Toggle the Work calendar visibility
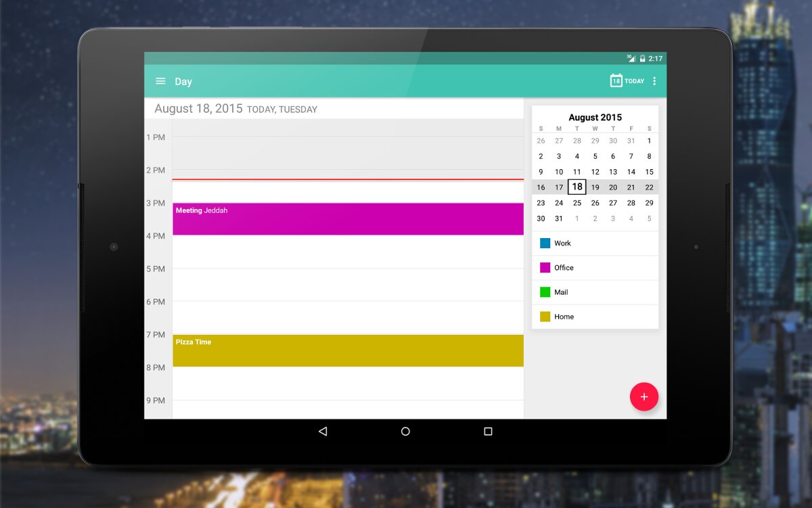 [x=545, y=244]
